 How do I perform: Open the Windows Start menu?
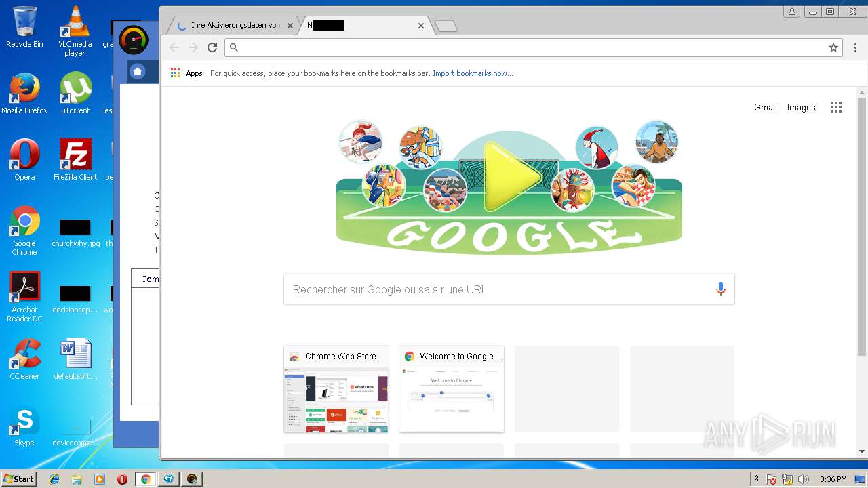click(x=18, y=479)
